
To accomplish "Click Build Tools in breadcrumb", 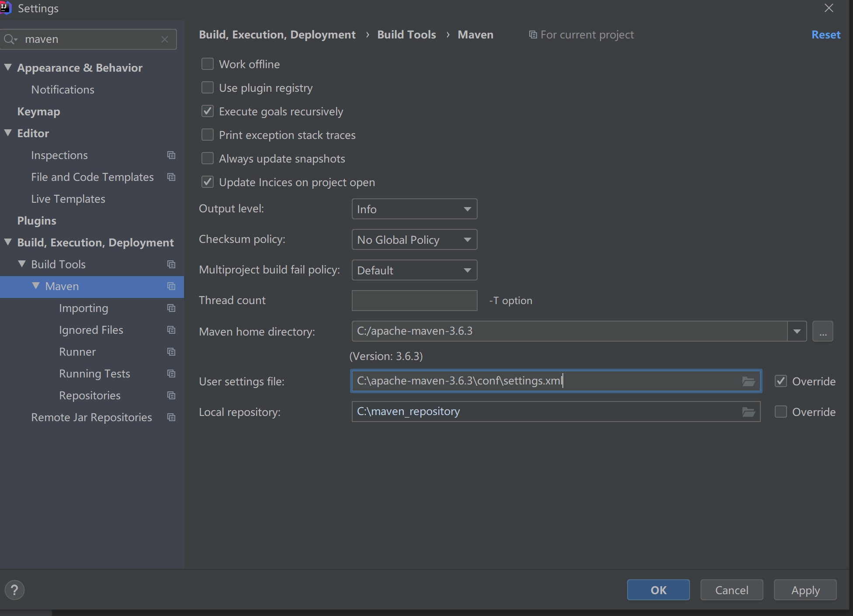I will (x=407, y=35).
